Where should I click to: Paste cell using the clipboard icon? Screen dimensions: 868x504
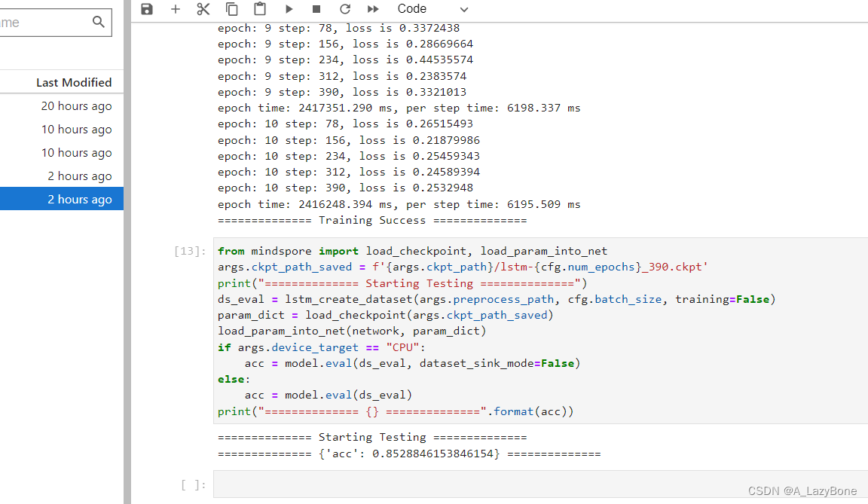[x=260, y=9]
